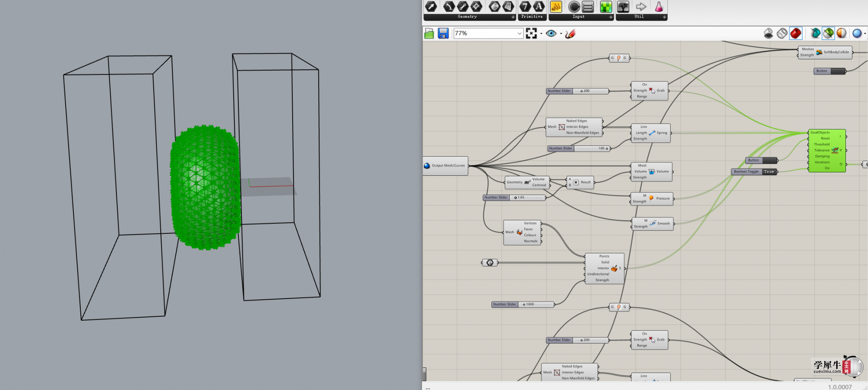This screenshot has width=868, height=390.
Task: Choose the pink flask Util icon
Action: click(659, 7)
